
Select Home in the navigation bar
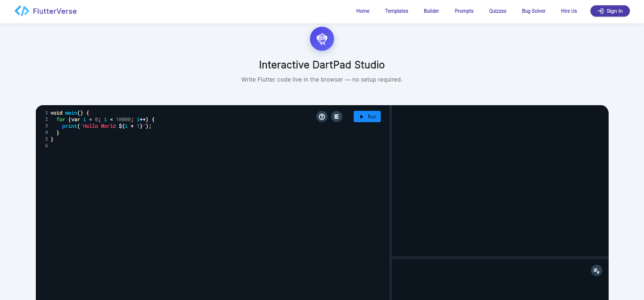point(363,11)
